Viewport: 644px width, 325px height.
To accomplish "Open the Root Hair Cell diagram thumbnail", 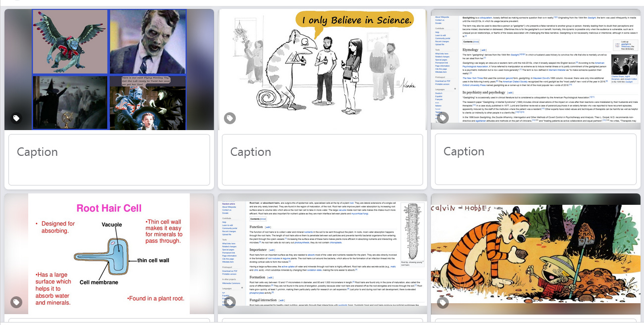I will click(109, 254).
